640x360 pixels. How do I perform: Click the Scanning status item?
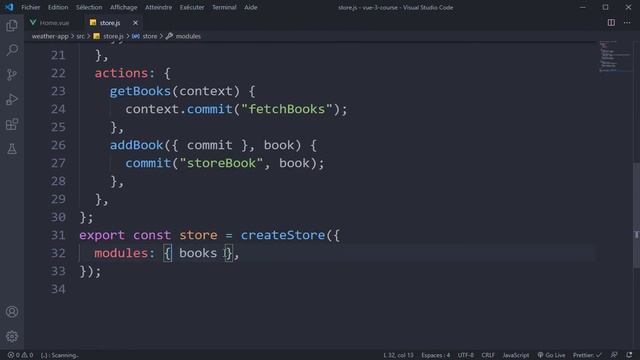(60, 355)
